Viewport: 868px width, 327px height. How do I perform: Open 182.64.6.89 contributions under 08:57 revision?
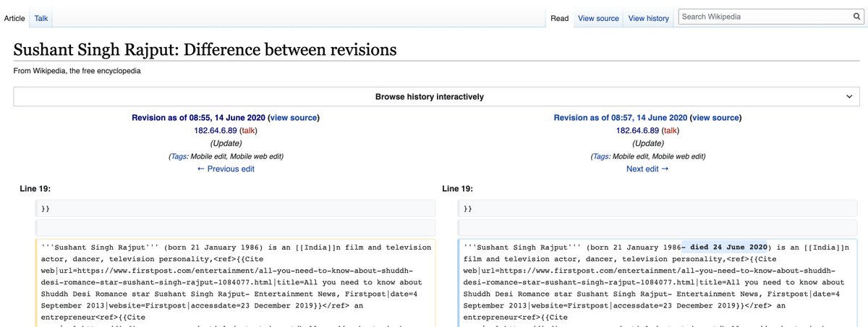(x=637, y=130)
